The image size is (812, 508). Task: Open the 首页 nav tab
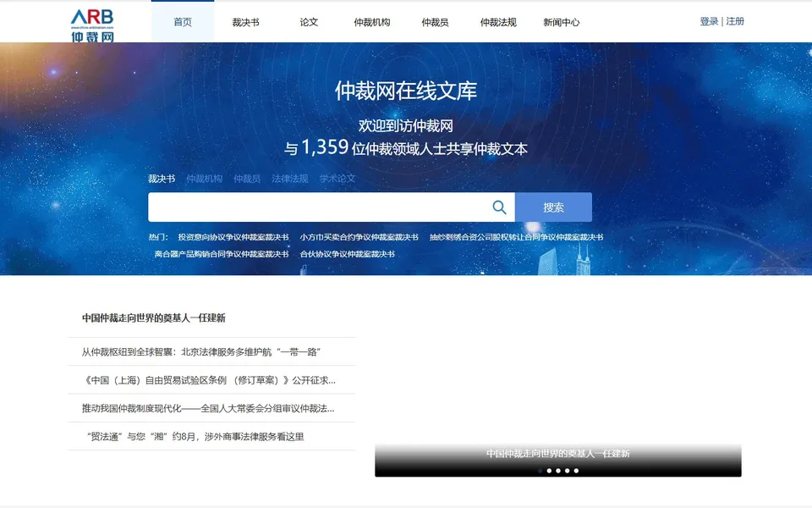(x=183, y=22)
